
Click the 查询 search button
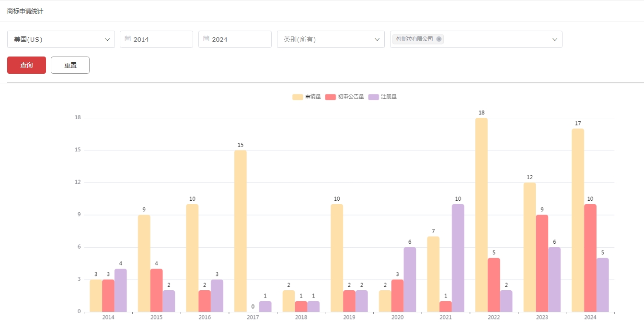coord(26,65)
